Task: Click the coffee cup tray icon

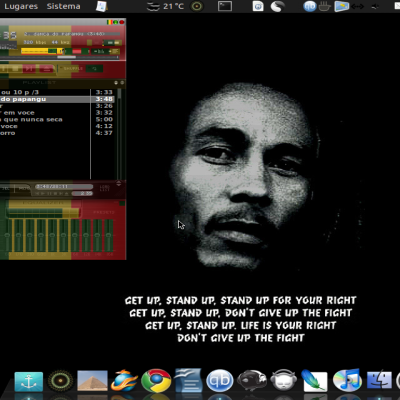Action: (325, 6)
